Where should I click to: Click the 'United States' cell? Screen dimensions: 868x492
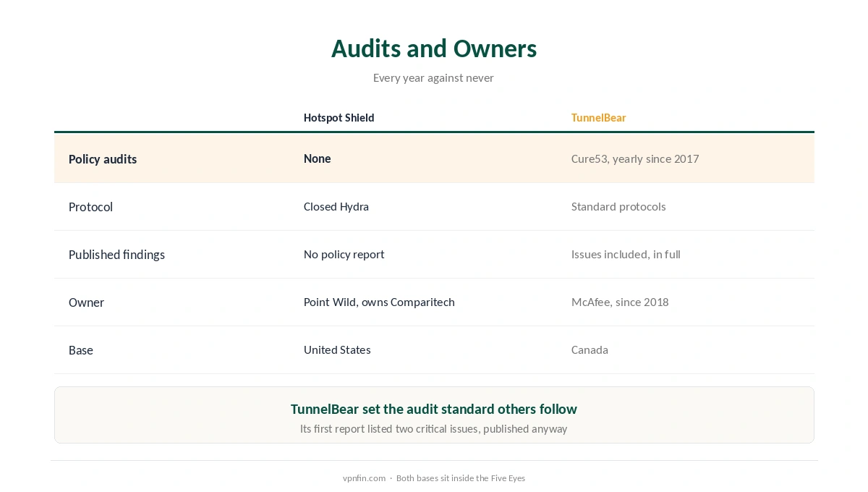click(337, 349)
